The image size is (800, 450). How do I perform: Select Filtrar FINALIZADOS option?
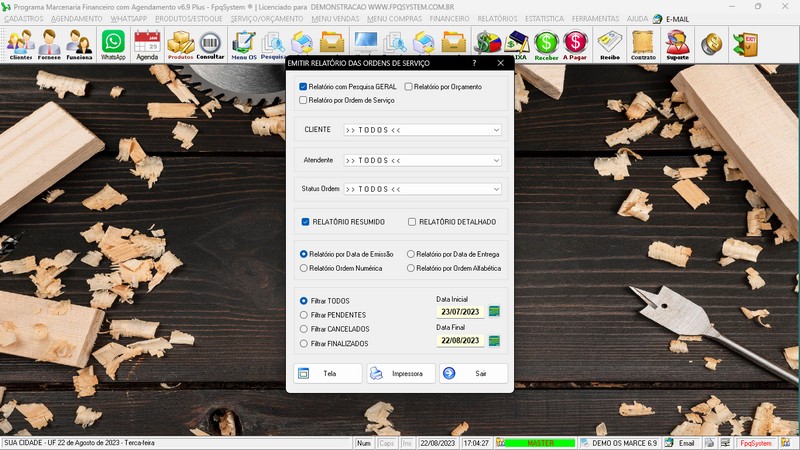[304, 343]
